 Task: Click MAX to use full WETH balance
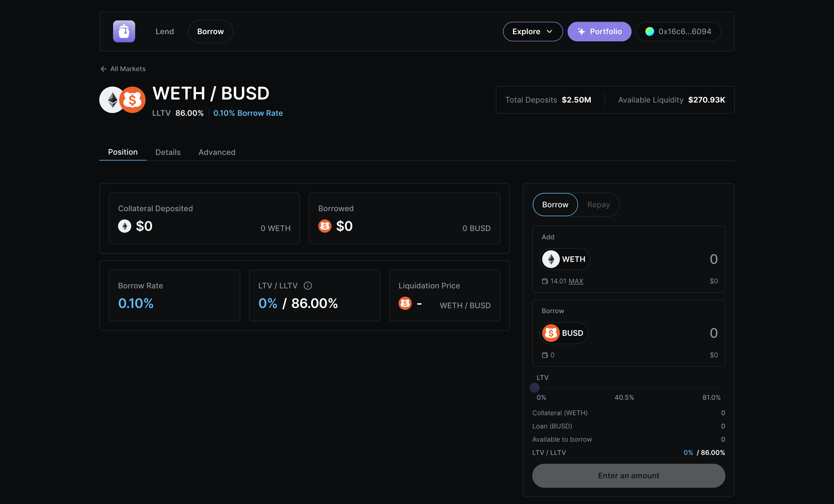coord(576,281)
